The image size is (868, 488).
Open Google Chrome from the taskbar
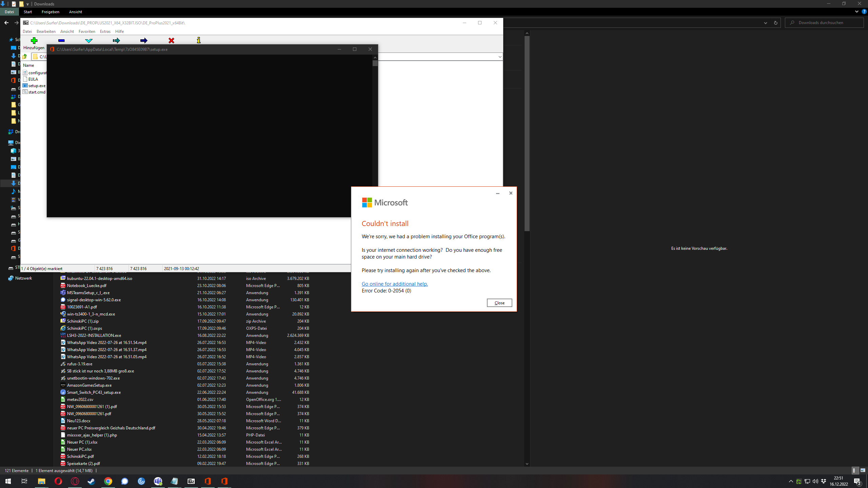(x=108, y=481)
